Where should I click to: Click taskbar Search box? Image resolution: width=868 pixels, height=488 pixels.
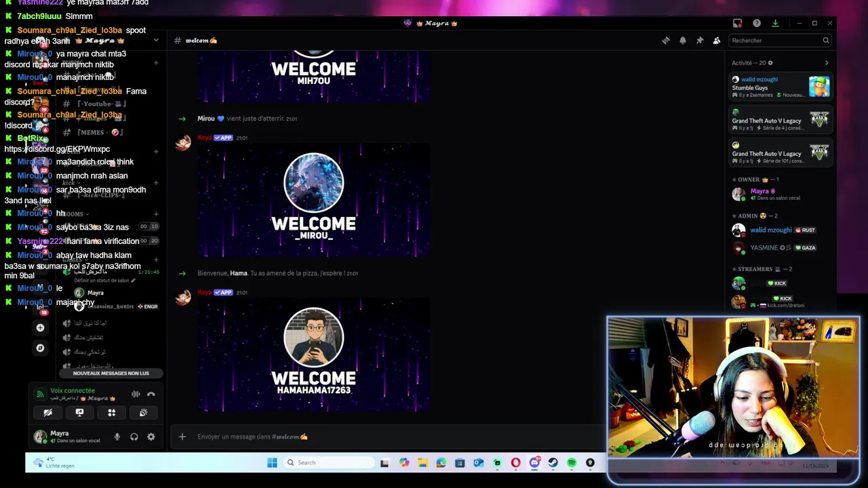(330, 463)
